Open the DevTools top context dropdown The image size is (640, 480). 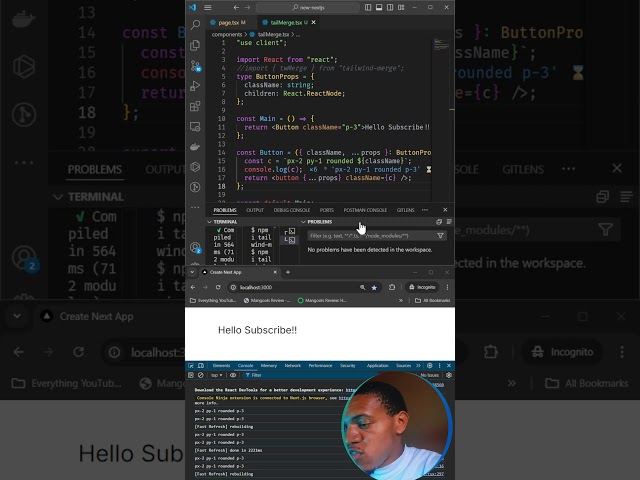(x=217, y=376)
